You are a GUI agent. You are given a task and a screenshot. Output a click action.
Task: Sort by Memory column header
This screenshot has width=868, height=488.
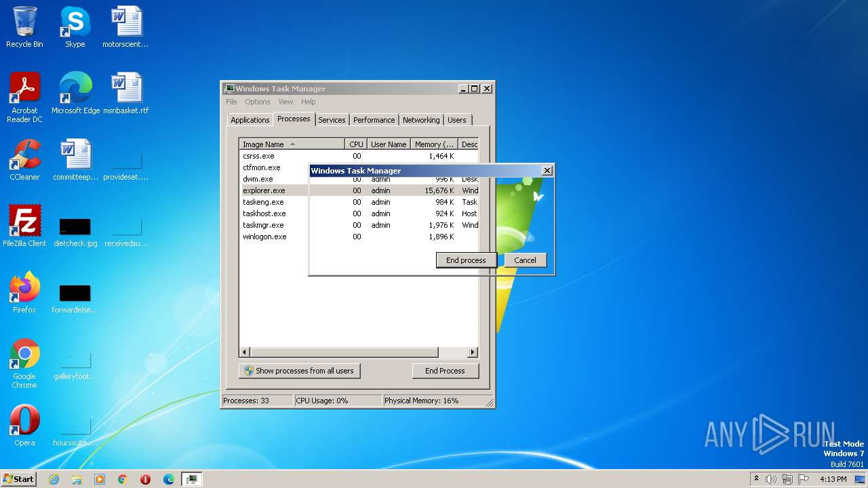[x=434, y=144]
